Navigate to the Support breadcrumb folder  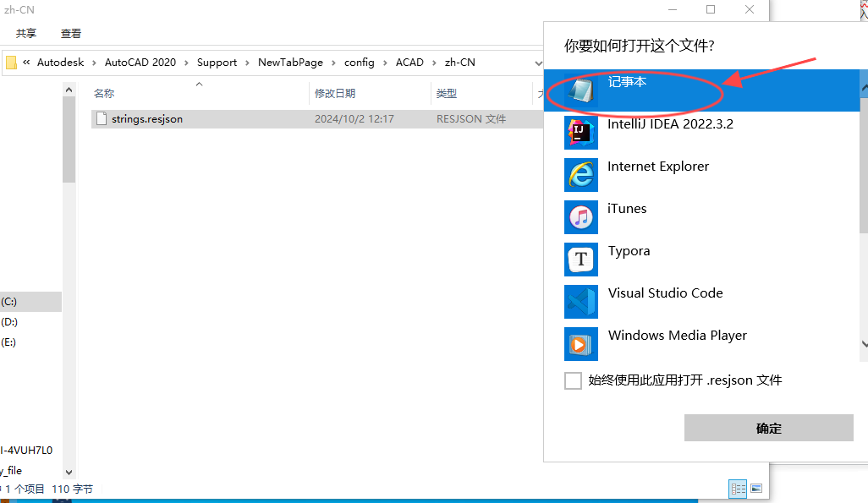coord(217,62)
